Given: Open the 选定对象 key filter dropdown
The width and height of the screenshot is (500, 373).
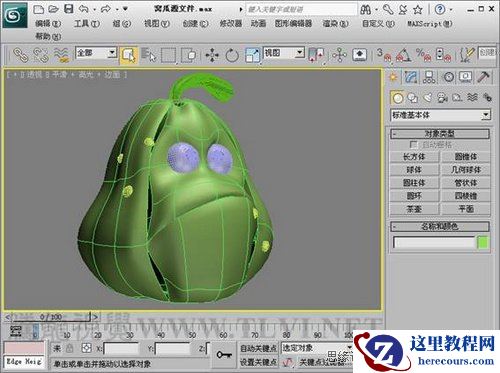Looking at the screenshot, I should [x=317, y=348].
